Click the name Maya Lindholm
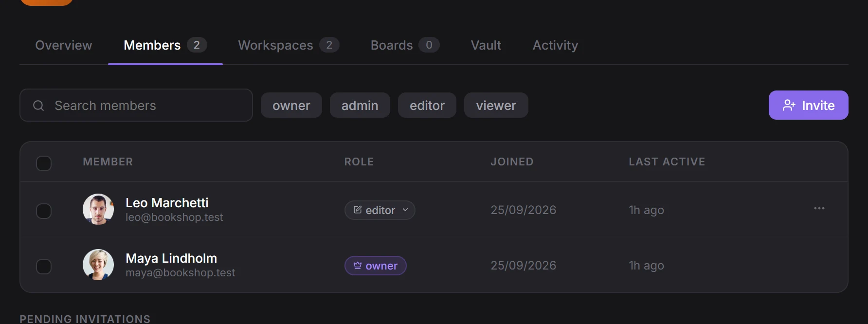This screenshot has height=324, width=868. [x=171, y=258]
